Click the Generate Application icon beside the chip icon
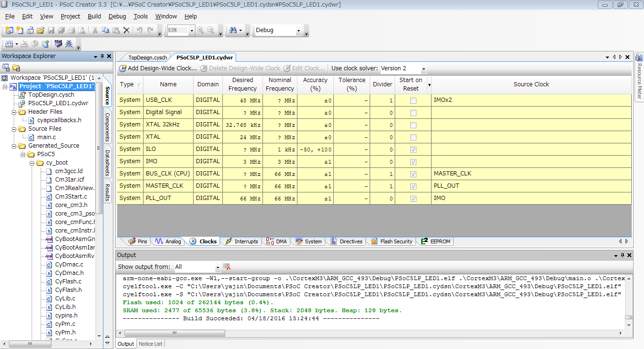This screenshot has height=349, width=644. coord(46,44)
